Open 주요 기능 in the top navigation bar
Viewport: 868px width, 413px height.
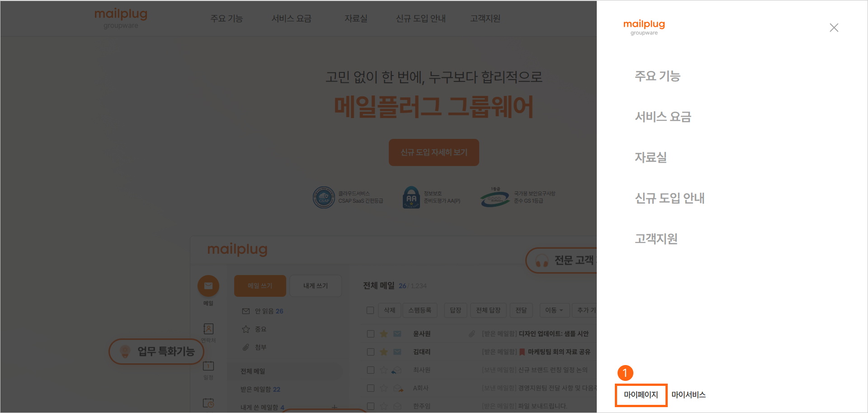click(226, 19)
